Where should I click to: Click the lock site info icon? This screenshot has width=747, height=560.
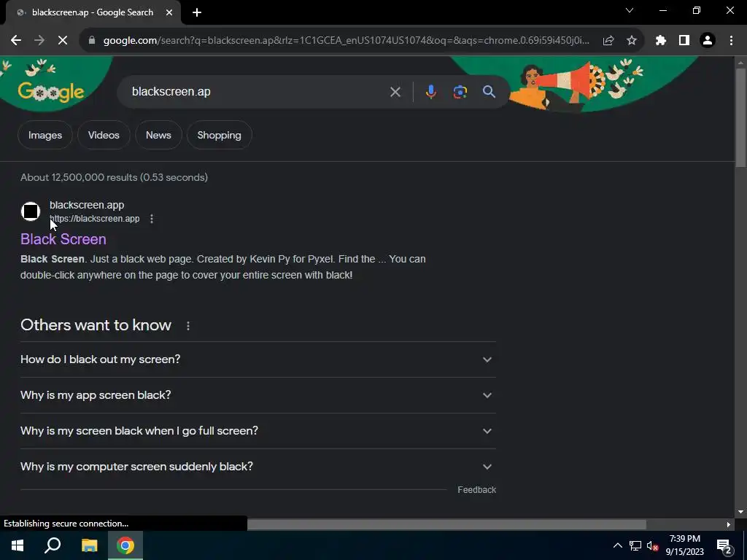pos(92,41)
